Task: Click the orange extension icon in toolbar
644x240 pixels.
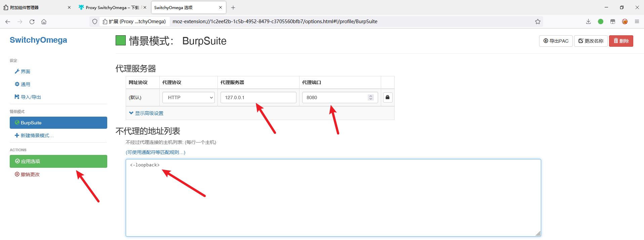Action: tap(625, 22)
